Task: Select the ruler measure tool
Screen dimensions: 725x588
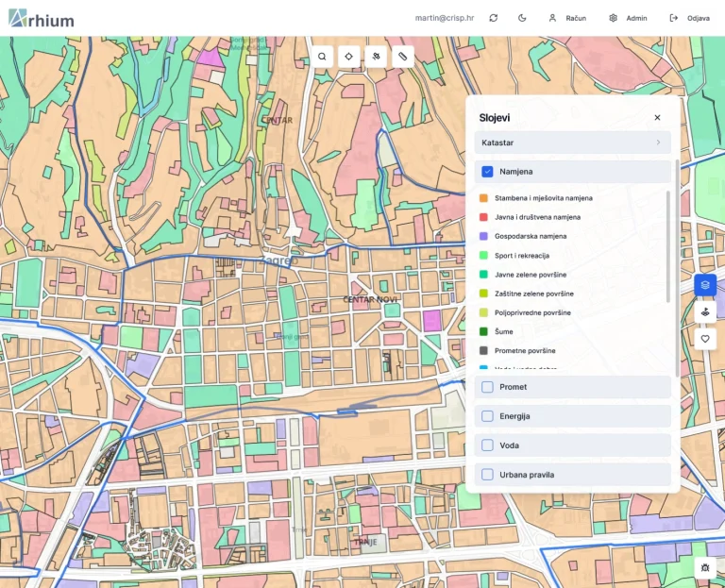Action: [x=403, y=57]
